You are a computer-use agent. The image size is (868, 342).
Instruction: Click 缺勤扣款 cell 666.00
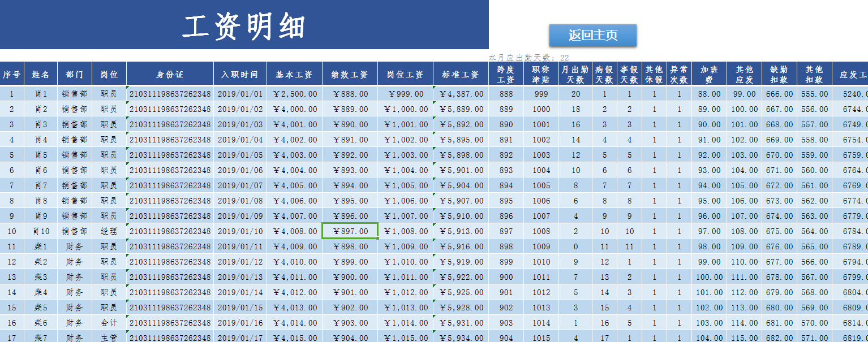click(779, 94)
